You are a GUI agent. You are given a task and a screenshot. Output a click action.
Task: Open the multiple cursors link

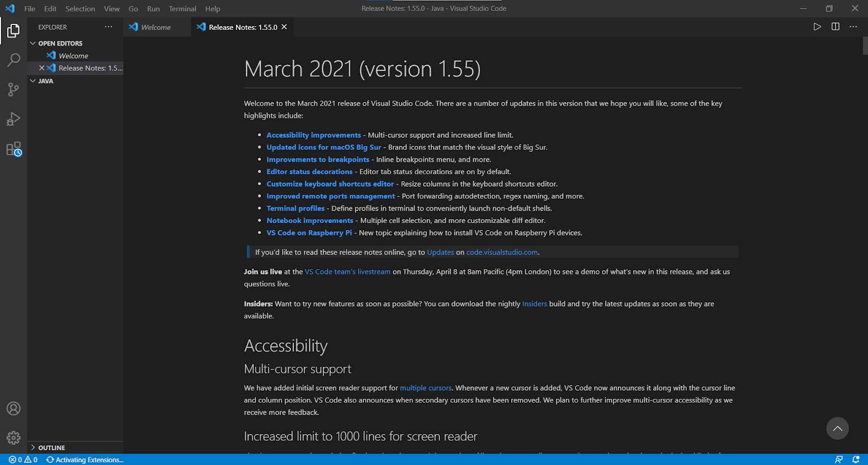pyautogui.click(x=426, y=388)
